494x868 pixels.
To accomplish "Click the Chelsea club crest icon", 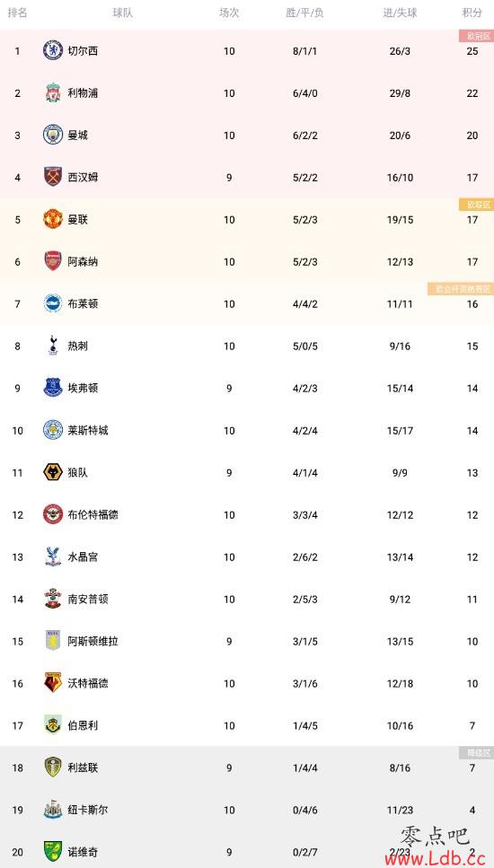I will click(53, 51).
